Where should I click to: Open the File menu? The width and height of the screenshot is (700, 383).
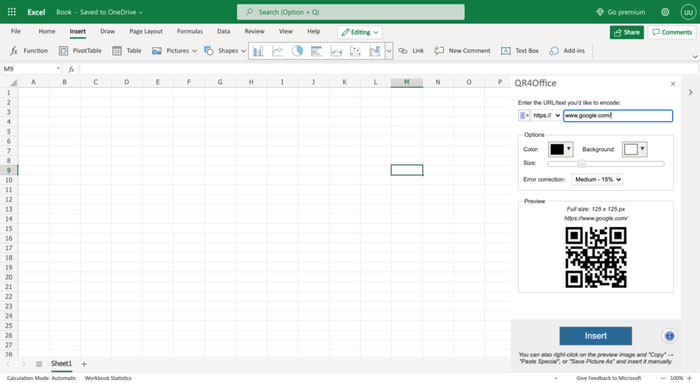pyautogui.click(x=16, y=31)
